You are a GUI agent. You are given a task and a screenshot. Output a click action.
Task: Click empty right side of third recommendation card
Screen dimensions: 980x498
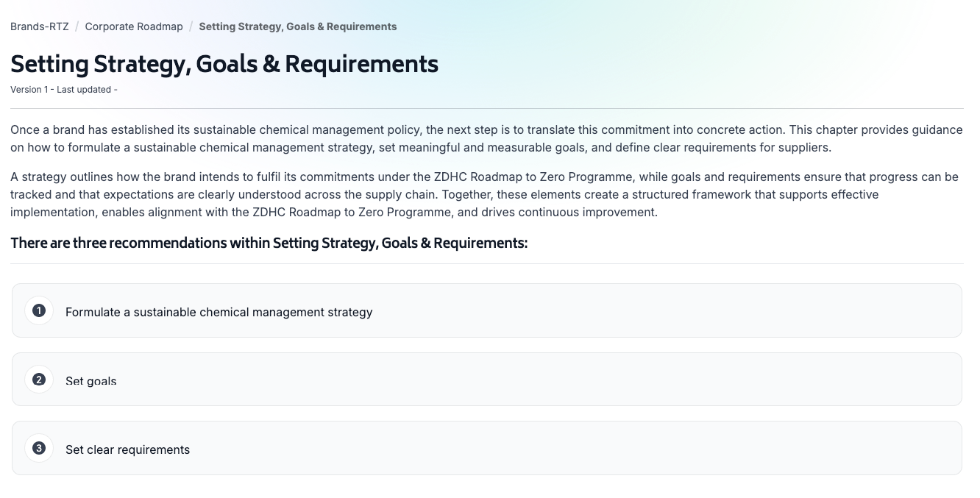[x=736, y=448]
